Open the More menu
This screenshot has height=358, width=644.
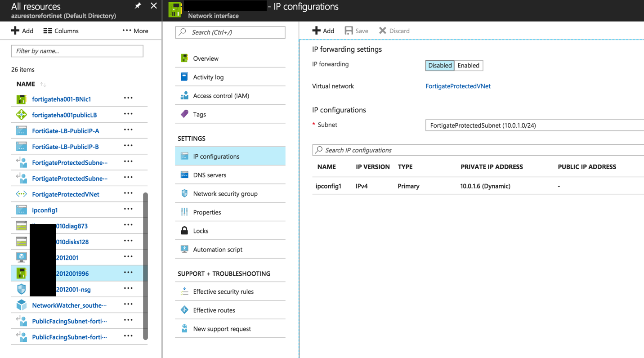pyautogui.click(x=135, y=31)
